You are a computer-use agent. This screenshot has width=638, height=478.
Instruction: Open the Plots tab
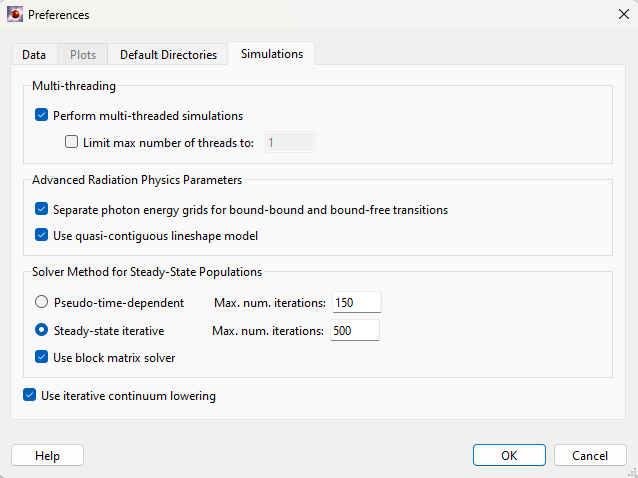click(82, 55)
